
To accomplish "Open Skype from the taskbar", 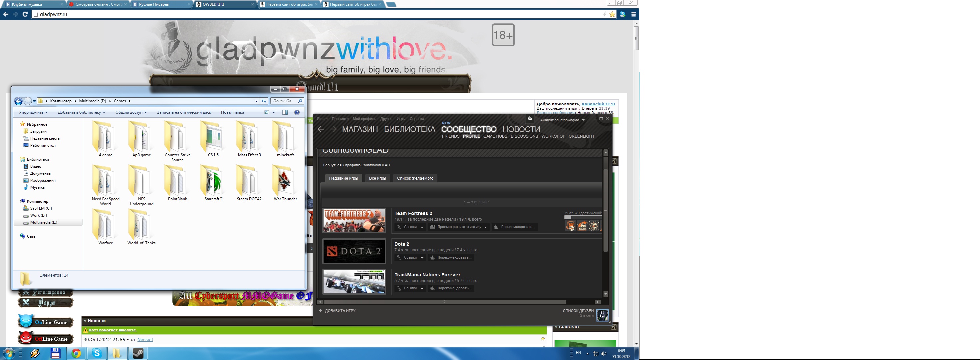I will pyautogui.click(x=97, y=354).
